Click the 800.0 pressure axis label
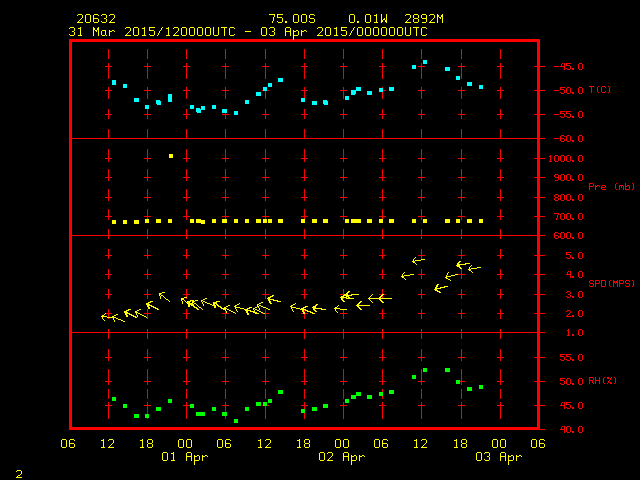 568,198
